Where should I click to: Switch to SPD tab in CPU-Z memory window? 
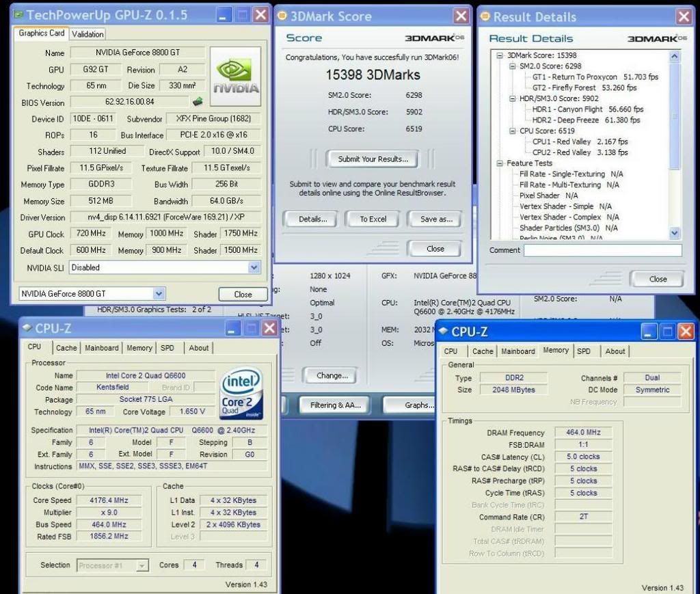[x=584, y=351]
